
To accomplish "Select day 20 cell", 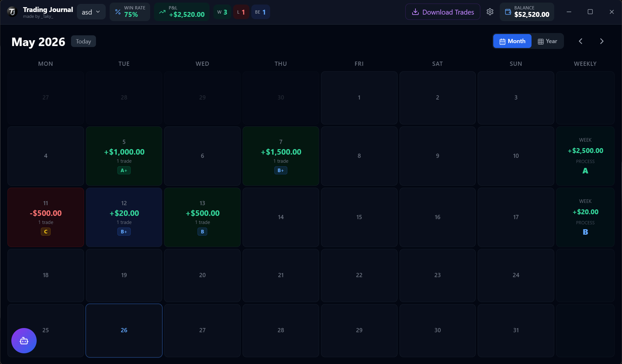I will [202, 275].
